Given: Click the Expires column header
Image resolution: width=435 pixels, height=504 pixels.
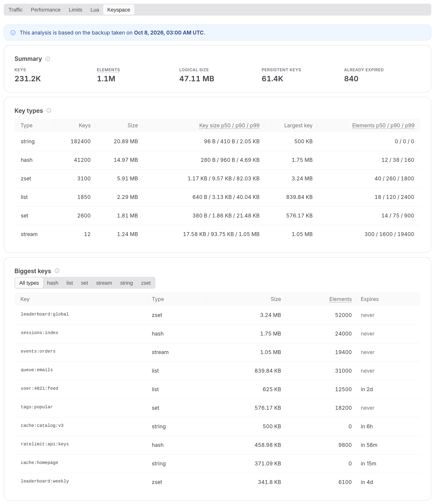Looking at the screenshot, I should click(x=369, y=299).
